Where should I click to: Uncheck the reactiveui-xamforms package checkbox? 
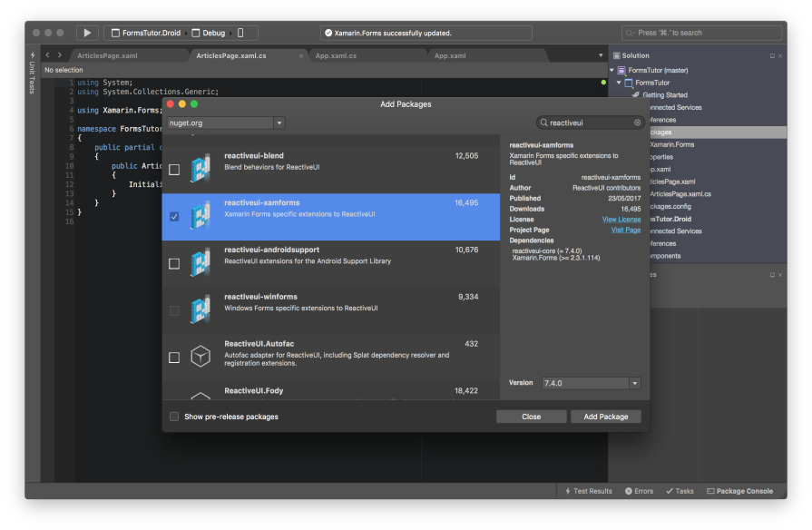(x=174, y=216)
